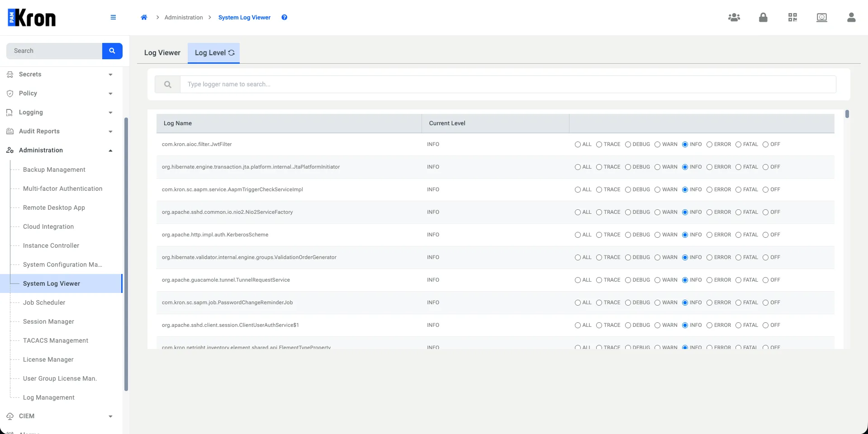This screenshot has height=434, width=868.
Task: Click the Audit Reports sidebar icon
Action: pos(10,132)
